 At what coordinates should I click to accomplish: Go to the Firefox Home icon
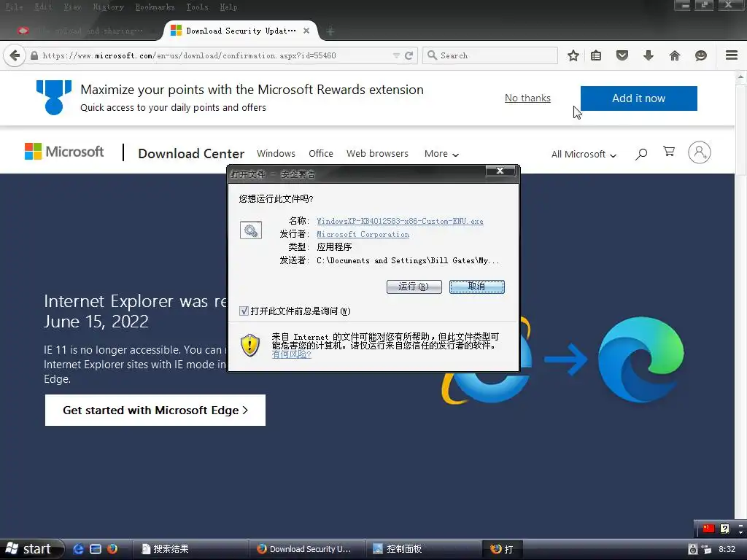pos(675,55)
